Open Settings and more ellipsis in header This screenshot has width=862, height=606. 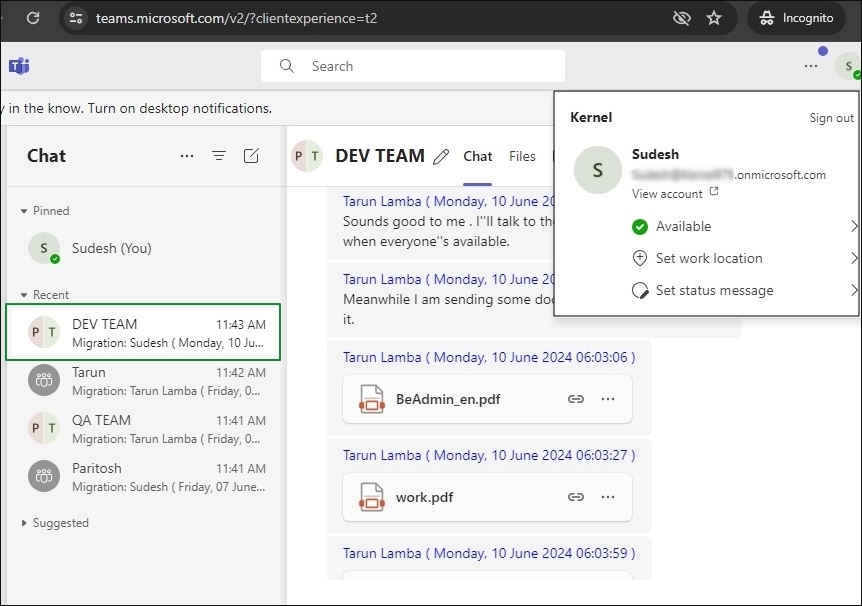pyautogui.click(x=810, y=66)
